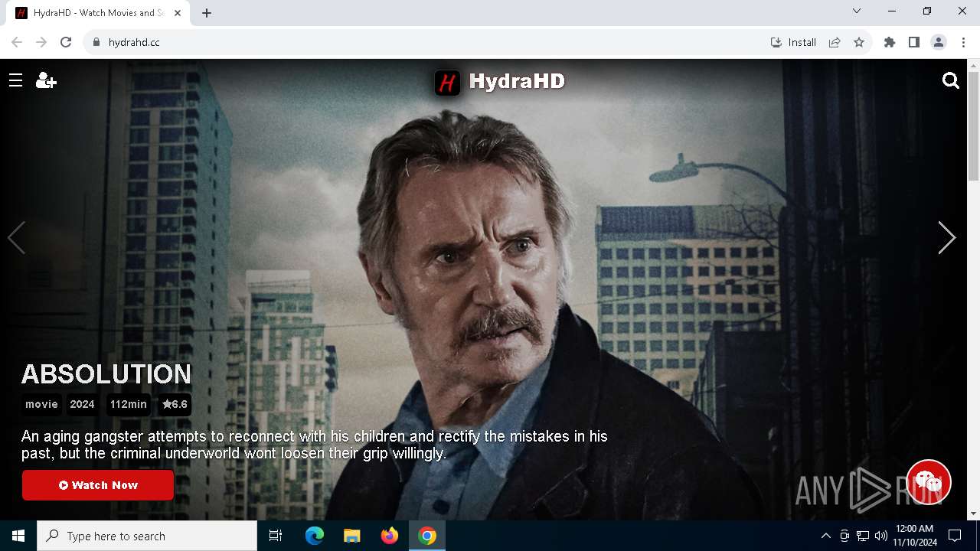Open Chrome profile avatar
The width and height of the screenshot is (980, 551).
coord(939,42)
